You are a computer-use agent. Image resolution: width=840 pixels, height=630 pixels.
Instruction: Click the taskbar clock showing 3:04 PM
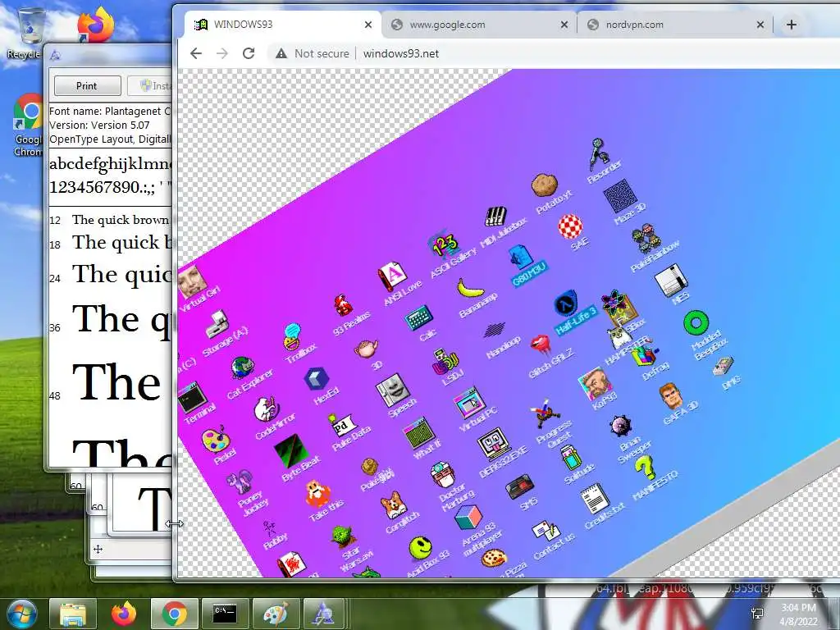click(x=798, y=614)
